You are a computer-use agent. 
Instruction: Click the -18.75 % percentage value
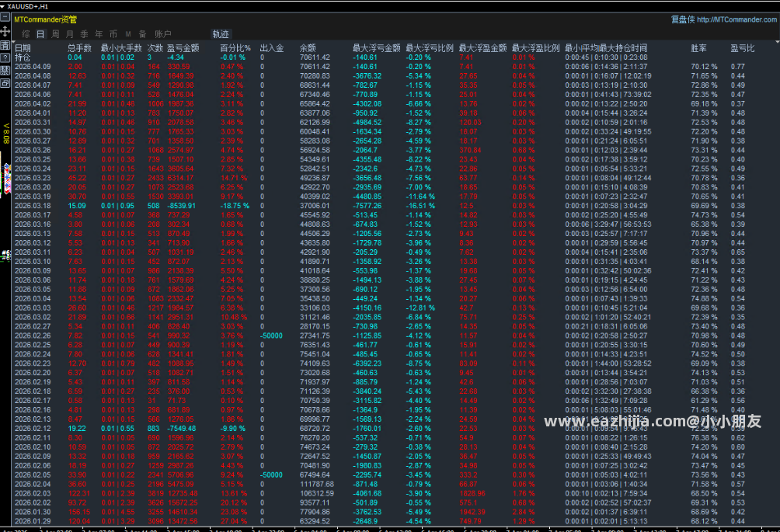[235, 206]
